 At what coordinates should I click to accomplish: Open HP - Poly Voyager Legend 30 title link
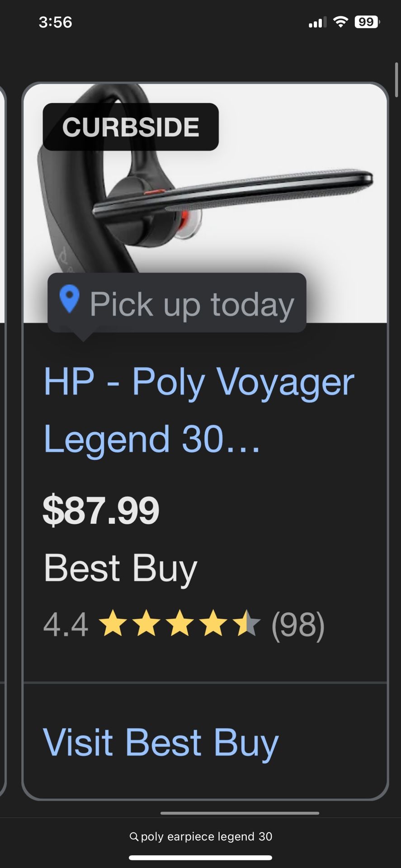198,410
